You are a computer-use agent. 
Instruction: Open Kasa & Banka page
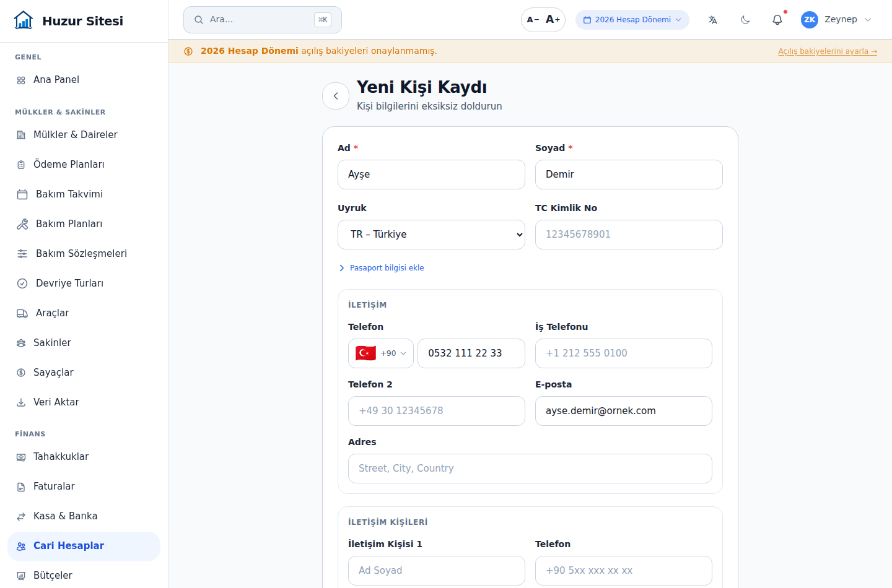[x=84, y=516]
